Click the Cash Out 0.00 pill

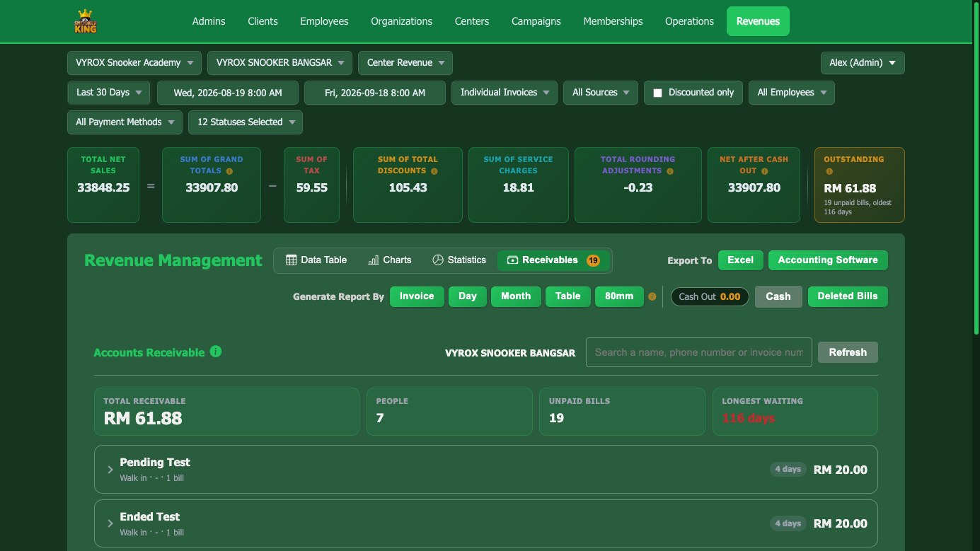click(710, 297)
